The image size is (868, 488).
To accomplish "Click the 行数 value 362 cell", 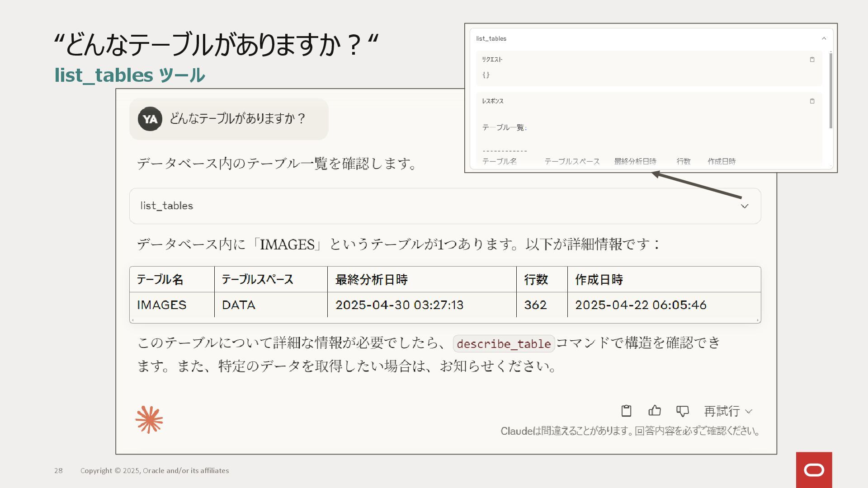I will pyautogui.click(x=536, y=305).
